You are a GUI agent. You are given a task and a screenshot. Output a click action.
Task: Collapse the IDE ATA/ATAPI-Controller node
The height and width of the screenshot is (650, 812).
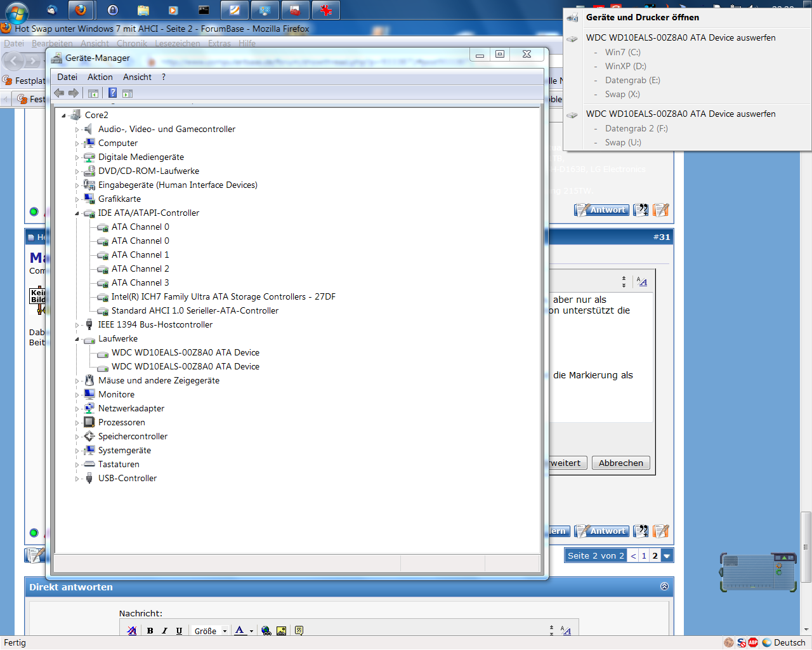click(77, 213)
